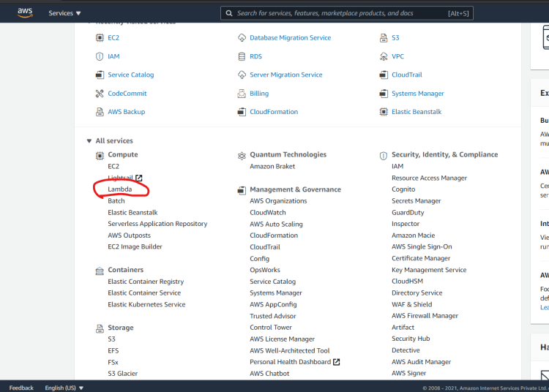Click the Quantum Technologies atom icon
The width and height of the screenshot is (549, 392).
[x=242, y=156]
